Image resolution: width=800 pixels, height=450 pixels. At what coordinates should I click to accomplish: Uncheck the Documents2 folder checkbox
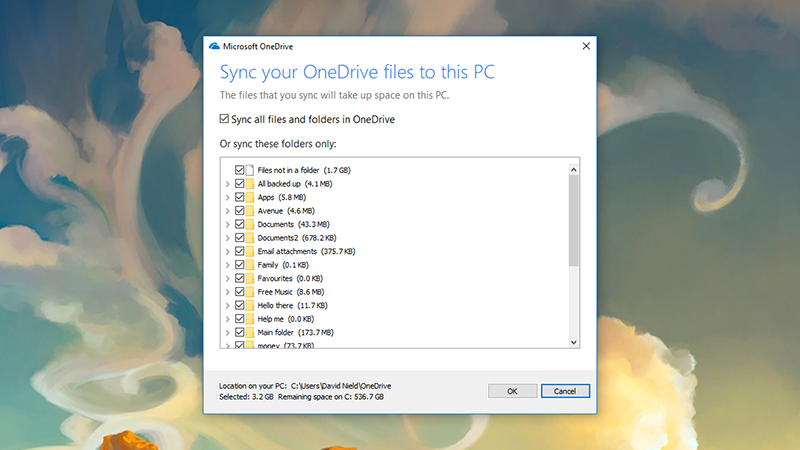point(239,238)
